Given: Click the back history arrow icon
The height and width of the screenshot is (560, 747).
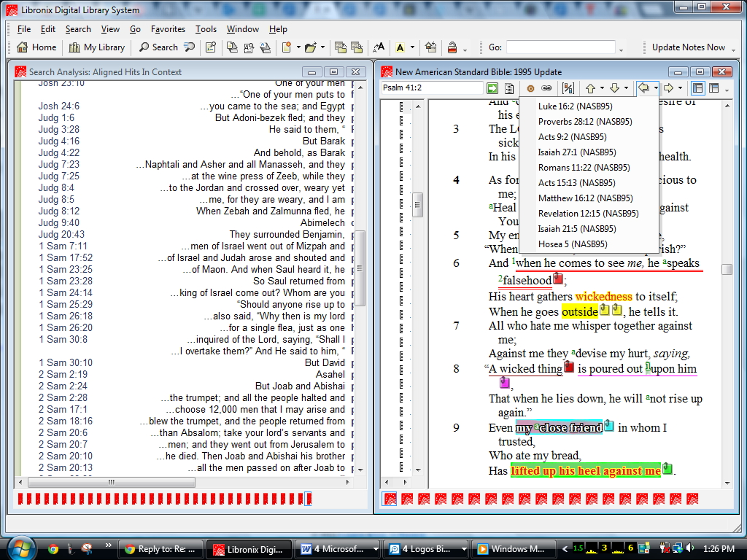Looking at the screenshot, I should coord(644,88).
